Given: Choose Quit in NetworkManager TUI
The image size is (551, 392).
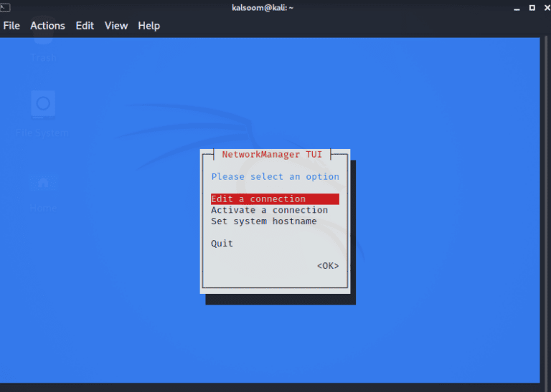Looking at the screenshot, I should (222, 244).
